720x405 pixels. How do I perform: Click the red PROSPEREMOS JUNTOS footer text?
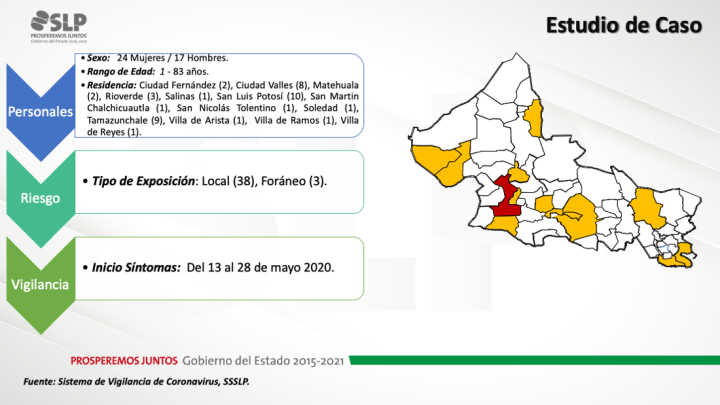coord(124,359)
